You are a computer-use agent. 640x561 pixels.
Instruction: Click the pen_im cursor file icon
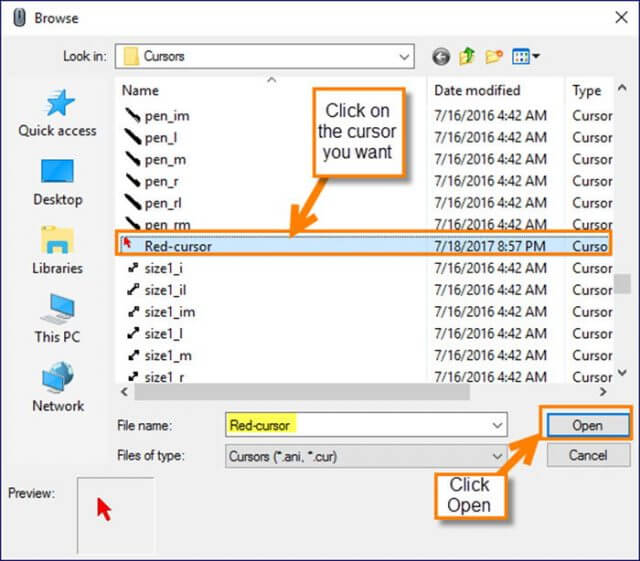click(133, 116)
